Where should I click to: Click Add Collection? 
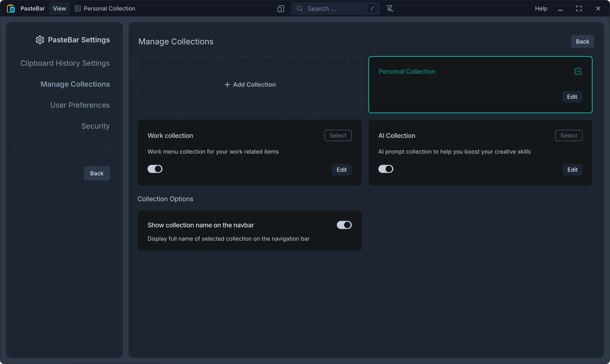click(x=249, y=85)
